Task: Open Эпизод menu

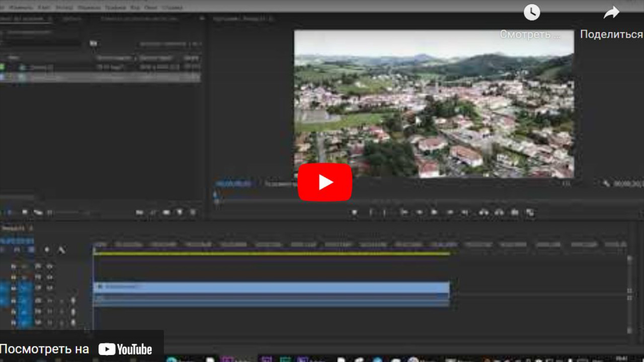Action: click(64, 8)
